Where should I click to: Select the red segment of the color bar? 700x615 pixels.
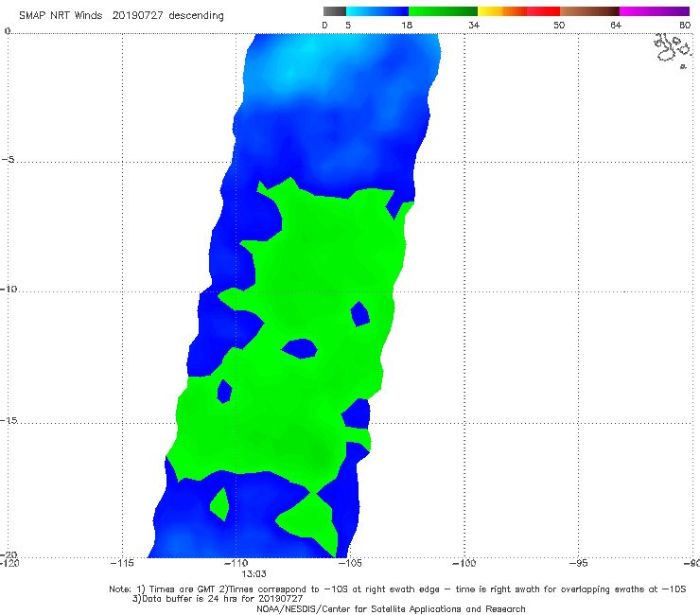point(543,11)
